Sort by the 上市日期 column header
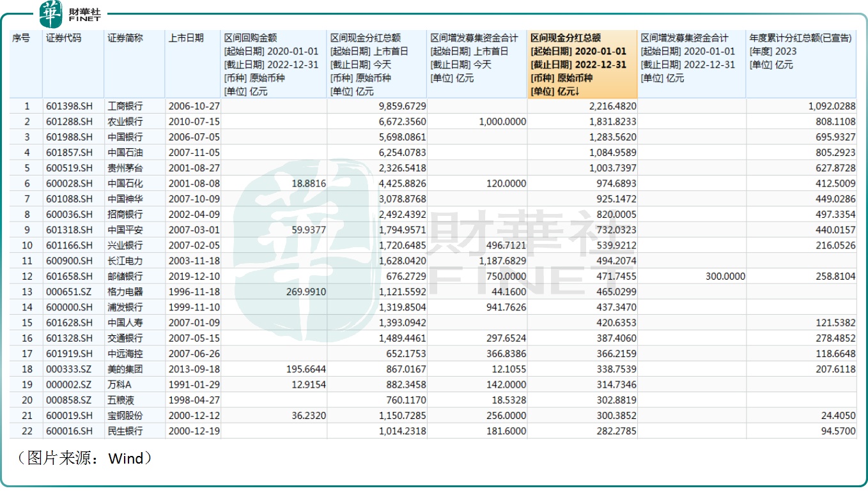 (193, 64)
